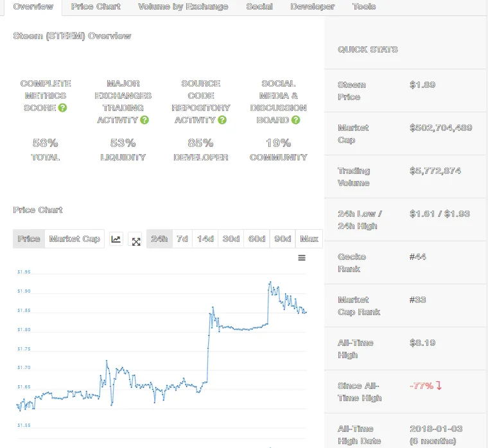Select the Tools tab
This screenshot has width=488, height=448.
[364, 7]
